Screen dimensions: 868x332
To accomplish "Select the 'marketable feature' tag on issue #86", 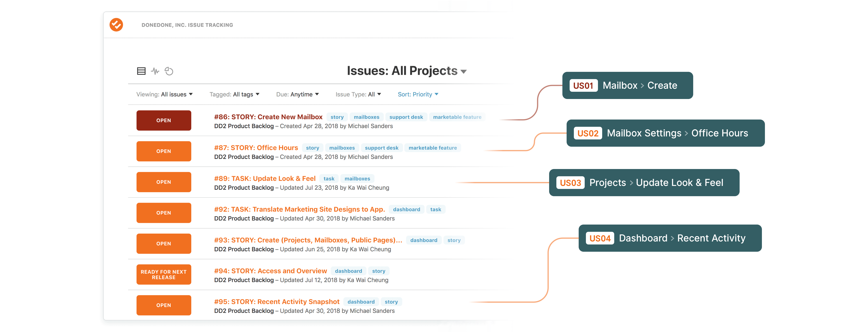I will [x=457, y=117].
